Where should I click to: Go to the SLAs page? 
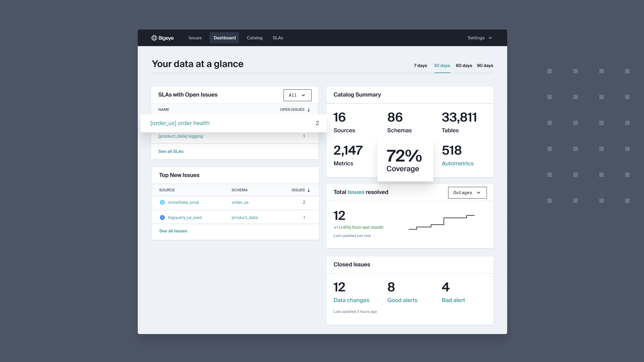pyautogui.click(x=278, y=38)
